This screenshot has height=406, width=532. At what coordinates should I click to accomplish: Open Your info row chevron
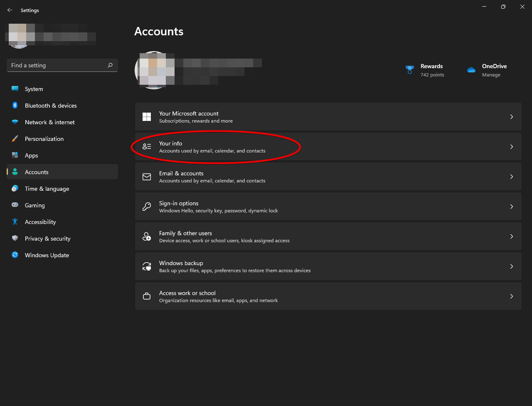click(512, 147)
